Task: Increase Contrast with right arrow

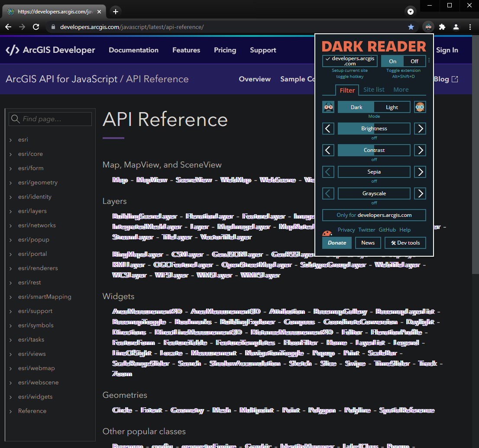Action: (x=420, y=150)
